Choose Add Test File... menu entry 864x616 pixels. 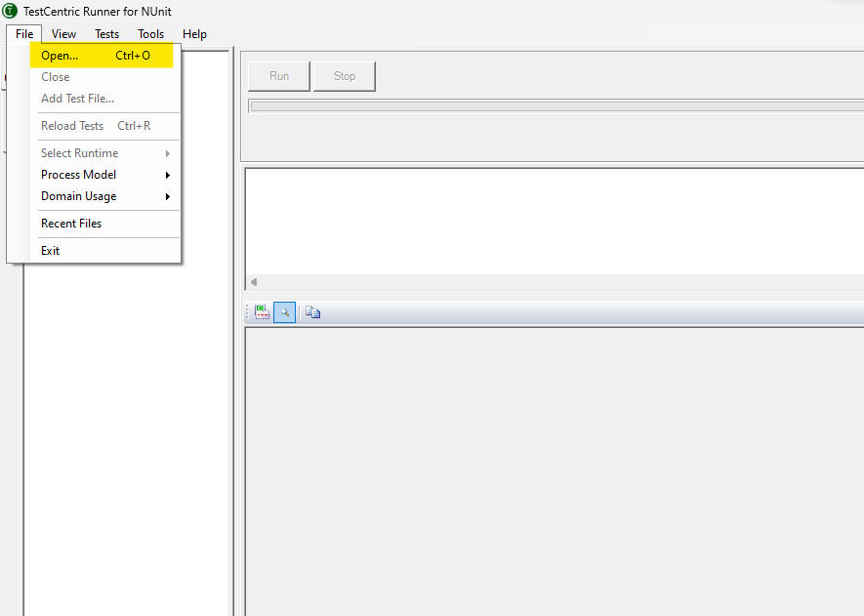click(105, 99)
